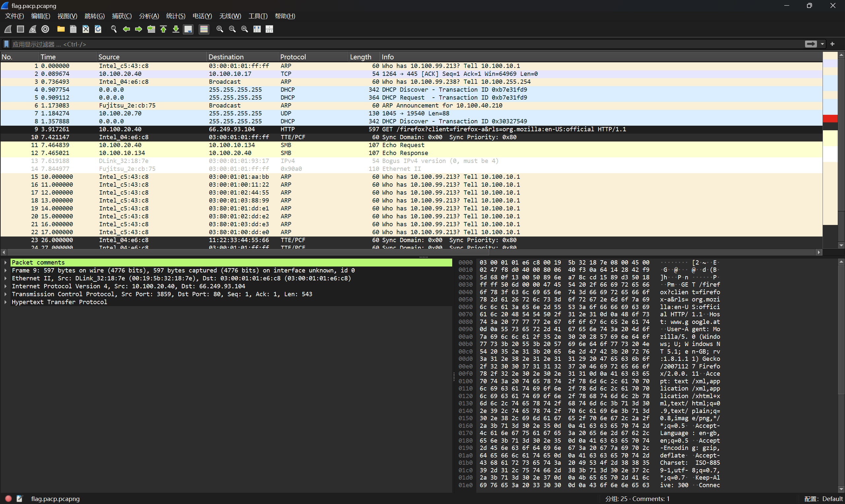
Task: Open the 跳转(G) menu
Action: (x=94, y=16)
